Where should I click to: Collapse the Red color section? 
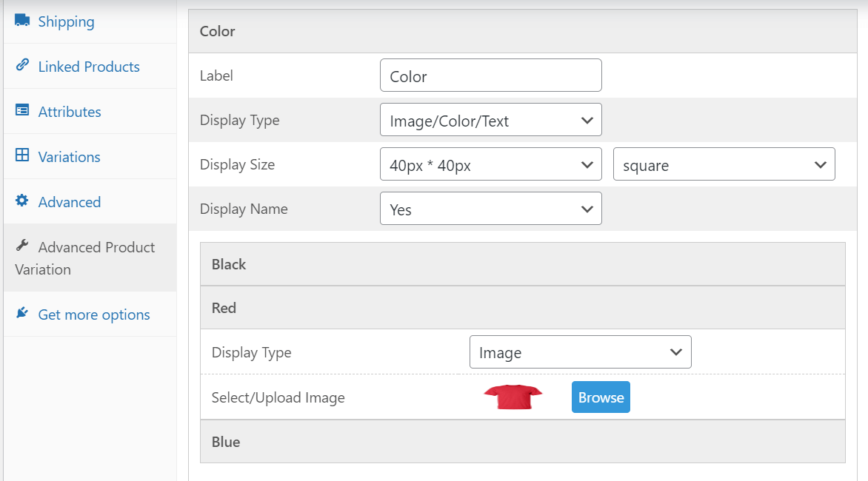click(x=522, y=308)
